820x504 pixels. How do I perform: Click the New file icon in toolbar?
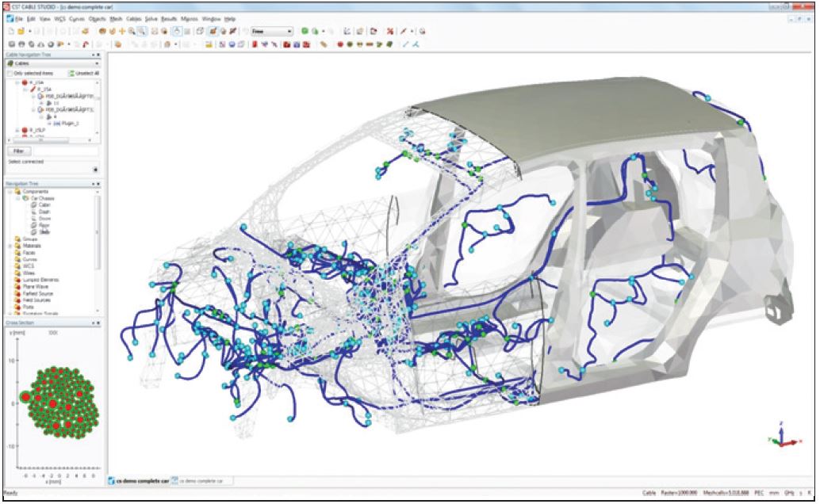pyautogui.click(x=10, y=31)
